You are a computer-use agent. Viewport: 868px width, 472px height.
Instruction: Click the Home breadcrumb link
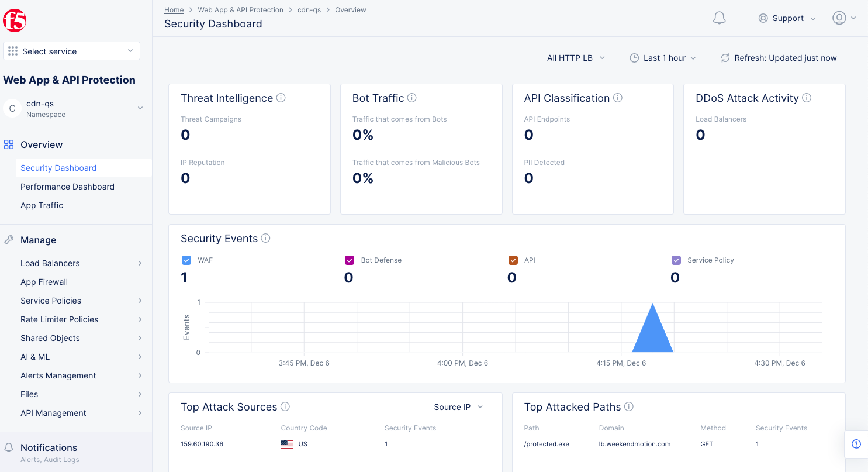[174, 9]
